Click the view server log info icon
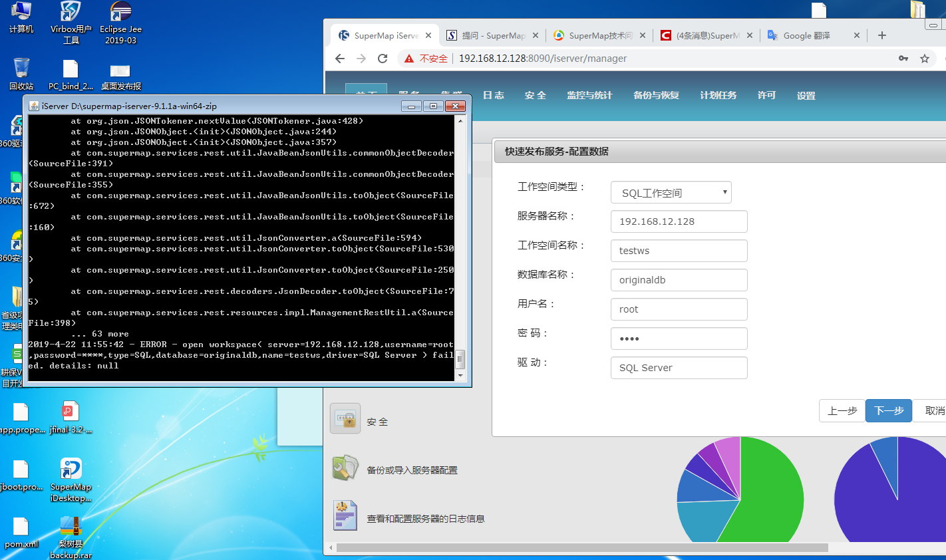 (x=345, y=516)
